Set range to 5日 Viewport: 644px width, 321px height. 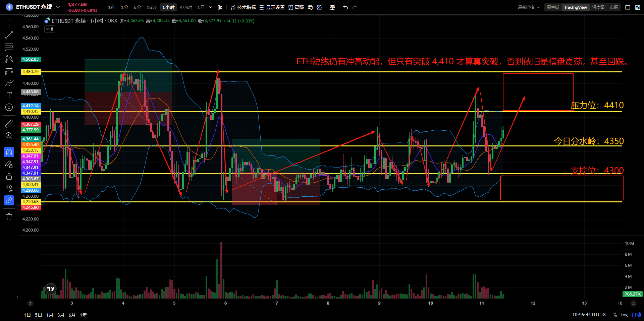click(39, 315)
